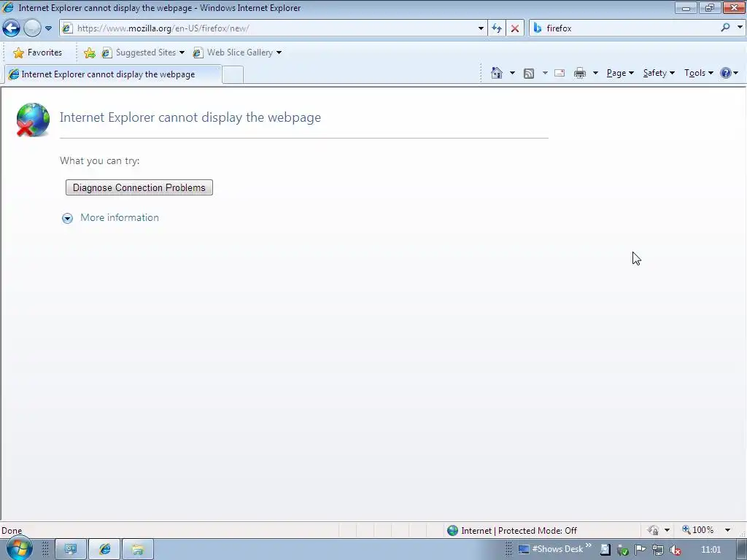747x560 pixels.
Task: Click the status bar privacy/lock icon
Action: pos(653,530)
